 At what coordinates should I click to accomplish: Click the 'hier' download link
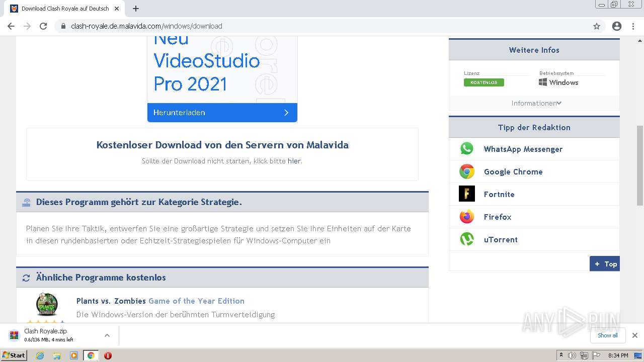pos(294,161)
